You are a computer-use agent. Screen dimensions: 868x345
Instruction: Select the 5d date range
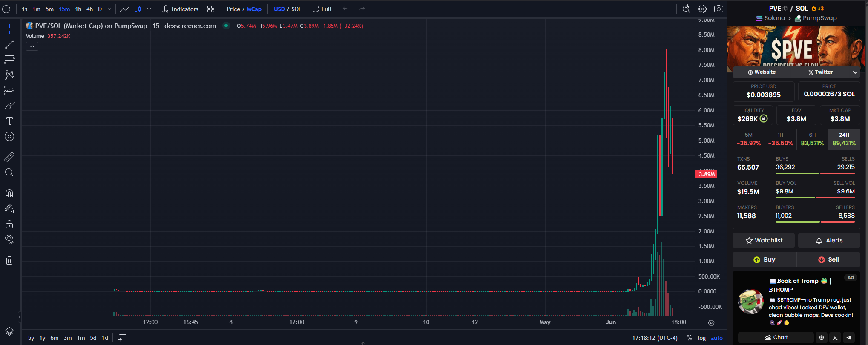(93, 338)
